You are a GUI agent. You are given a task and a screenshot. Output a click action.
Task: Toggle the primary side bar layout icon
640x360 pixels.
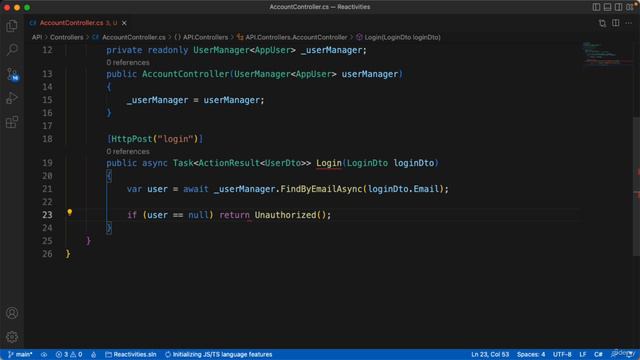pyautogui.click(x=596, y=7)
